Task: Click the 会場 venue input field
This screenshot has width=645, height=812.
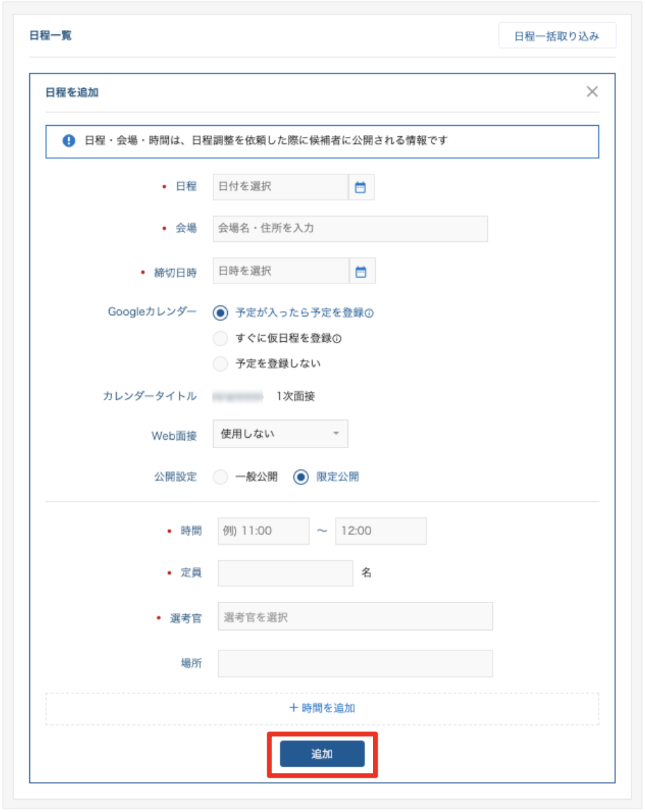Action: (350, 228)
